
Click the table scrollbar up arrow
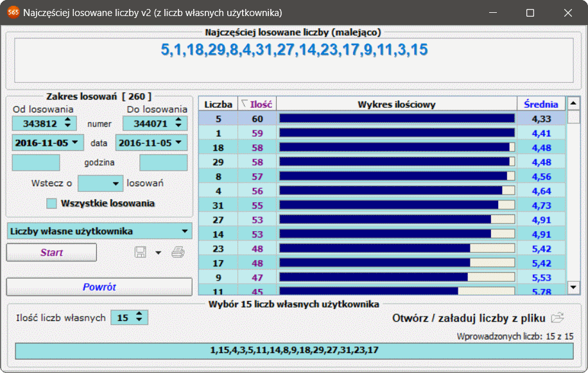(x=573, y=103)
